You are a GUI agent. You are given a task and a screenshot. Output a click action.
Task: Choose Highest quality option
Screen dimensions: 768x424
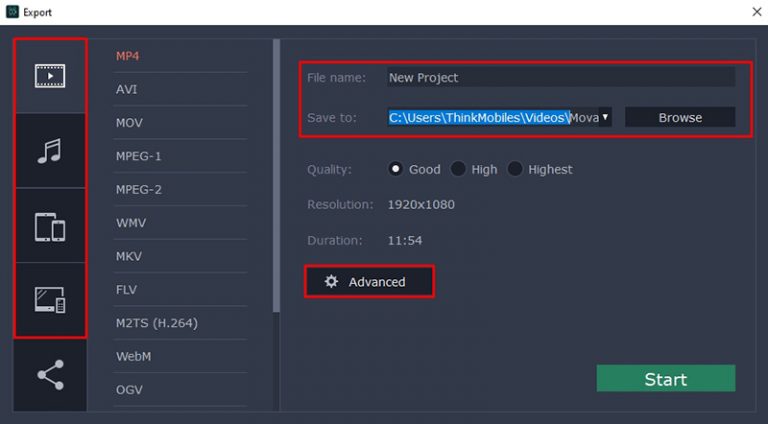click(x=515, y=169)
